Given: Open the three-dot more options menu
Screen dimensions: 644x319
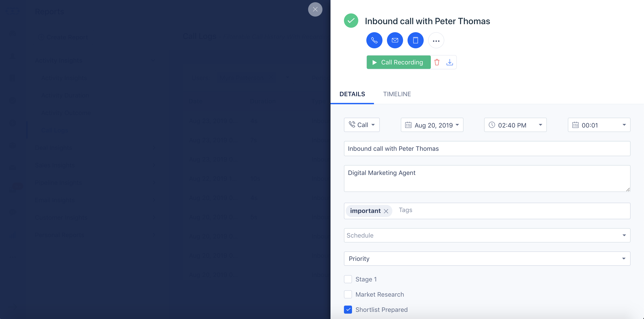Looking at the screenshot, I should [436, 40].
